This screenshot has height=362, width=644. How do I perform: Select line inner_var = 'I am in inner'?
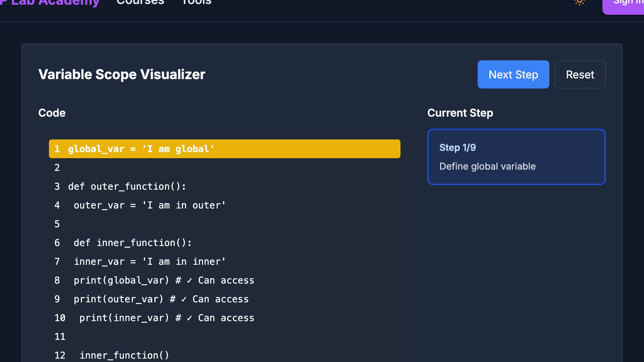[225, 261]
